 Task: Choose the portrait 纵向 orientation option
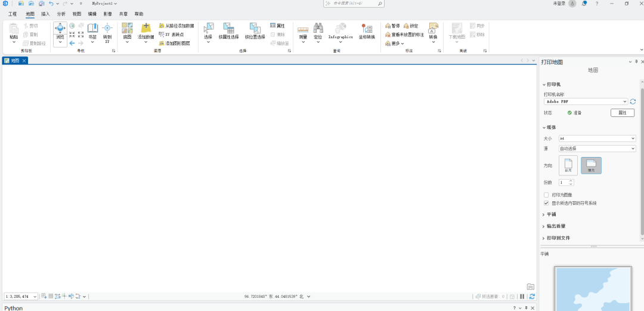point(568,165)
